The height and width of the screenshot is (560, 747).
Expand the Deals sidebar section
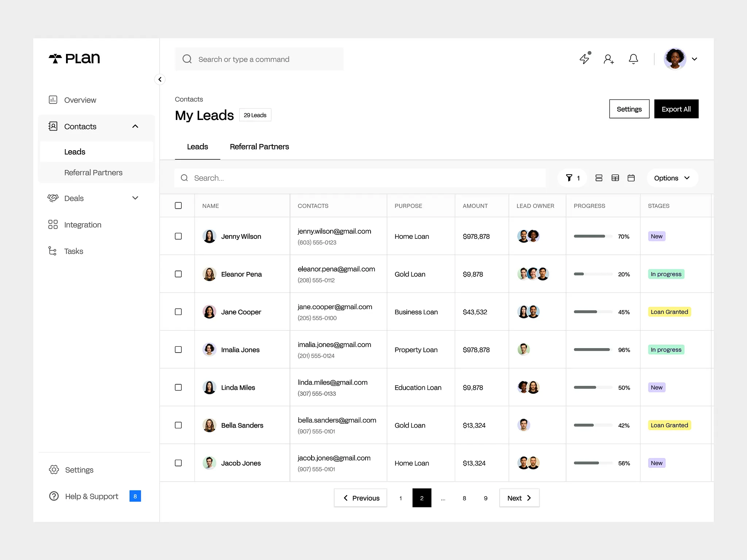click(135, 198)
